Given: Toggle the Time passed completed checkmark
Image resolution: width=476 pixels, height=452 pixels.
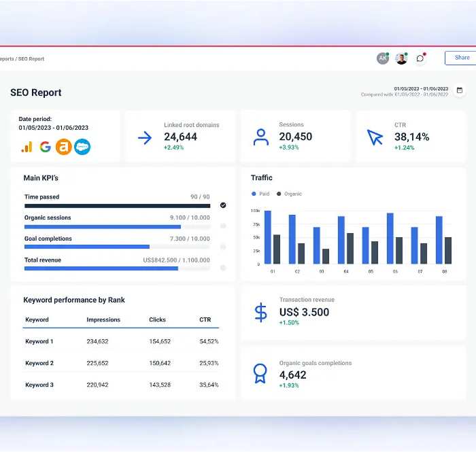Looking at the screenshot, I should pyautogui.click(x=223, y=205).
